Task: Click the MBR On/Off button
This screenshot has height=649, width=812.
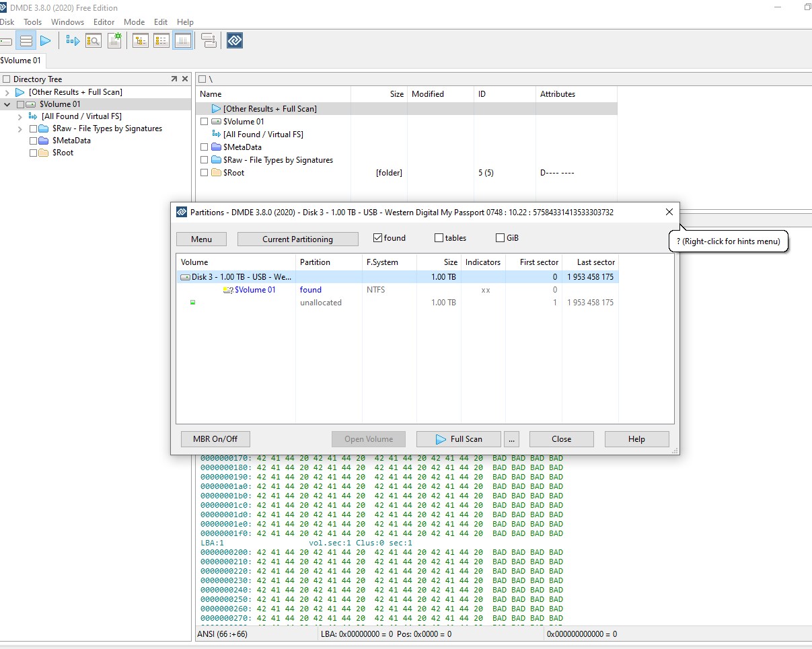Action: click(x=215, y=439)
